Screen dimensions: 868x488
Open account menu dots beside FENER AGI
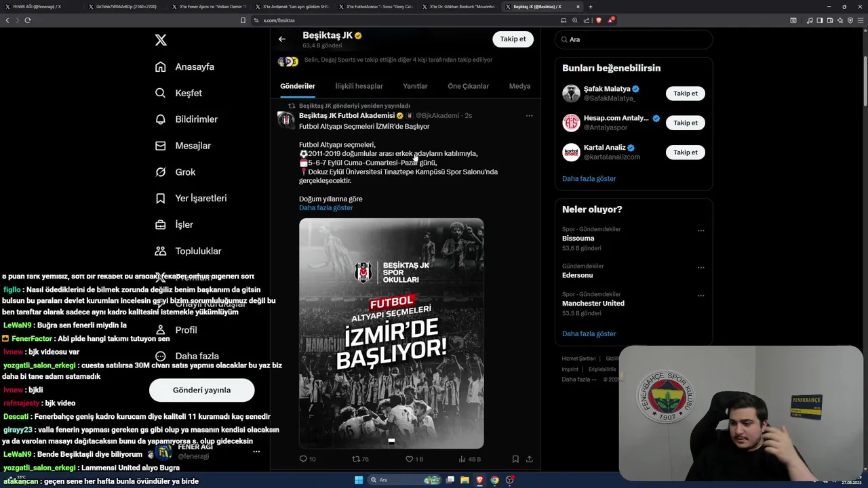256,451
